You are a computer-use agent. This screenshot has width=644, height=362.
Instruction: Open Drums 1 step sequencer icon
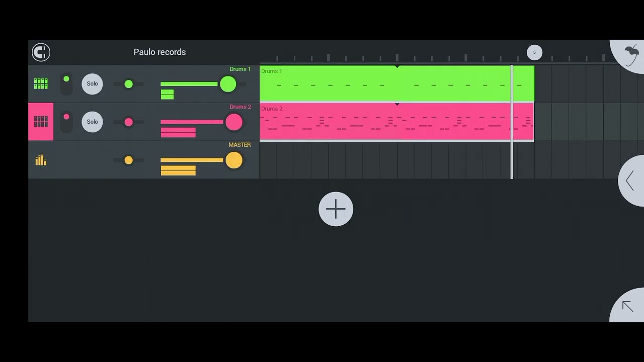41,83
